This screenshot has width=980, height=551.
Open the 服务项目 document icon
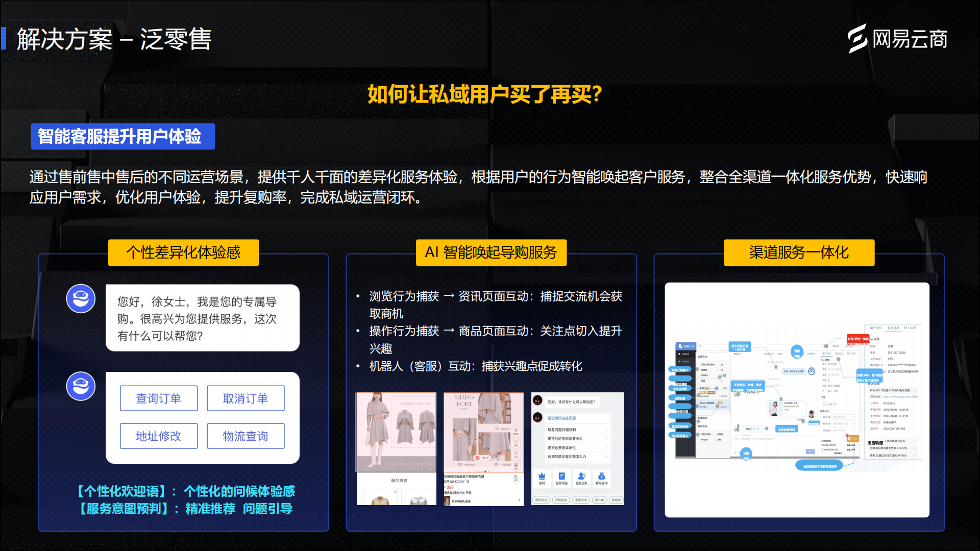click(x=561, y=476)
